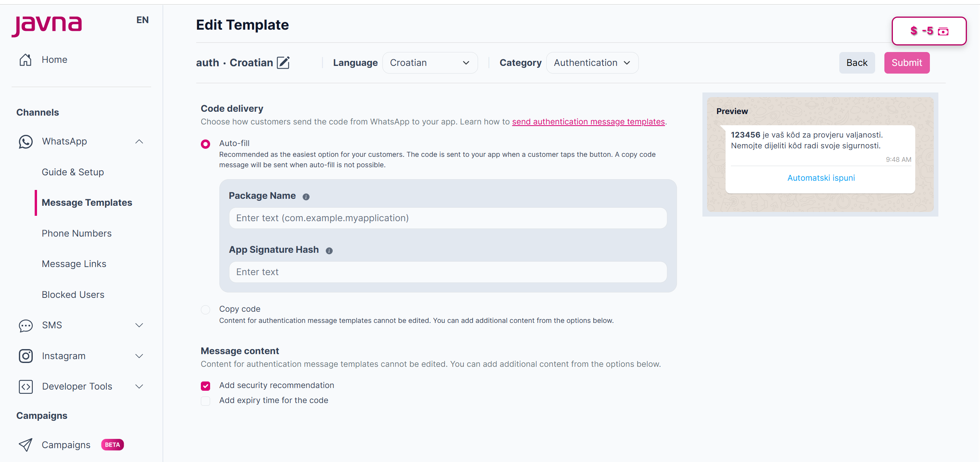The image size is (980, 462).
Task: Uncheck Add security recommendation
Action: (x=205, y=386)
